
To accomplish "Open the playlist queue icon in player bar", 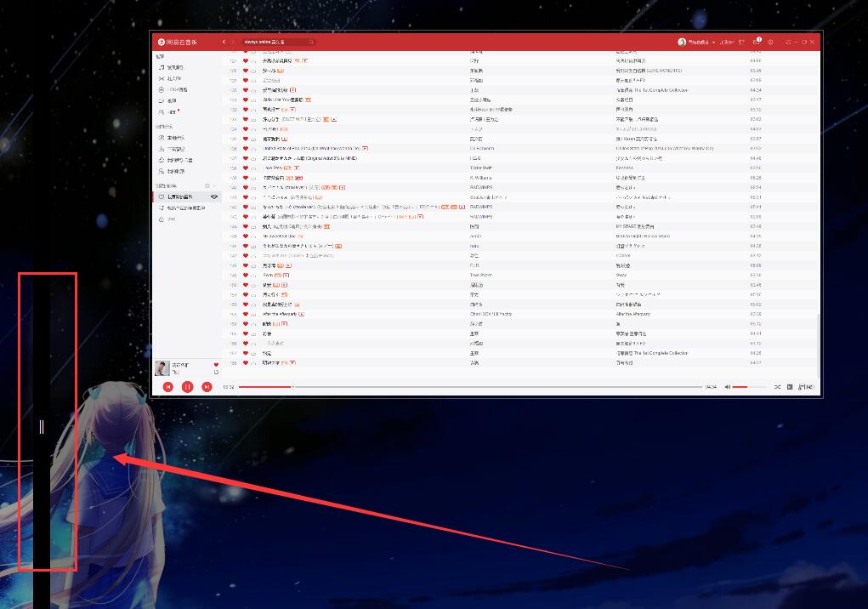I will tap(805, 387).
